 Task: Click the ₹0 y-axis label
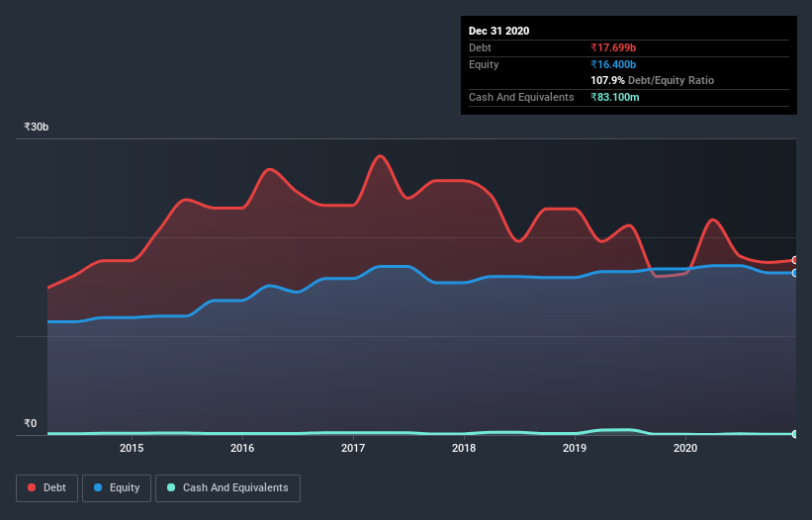point(31,423)
